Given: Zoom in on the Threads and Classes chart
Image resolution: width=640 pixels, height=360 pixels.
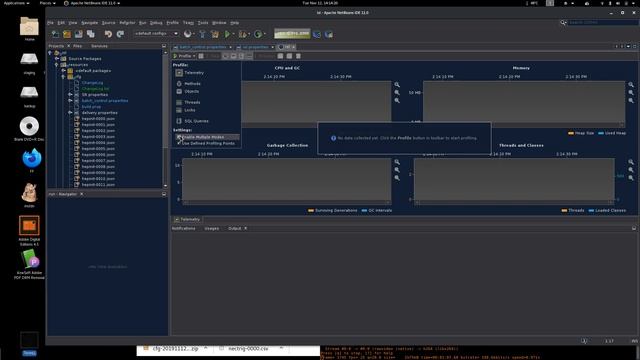Looking at the screenshot, I should (x=631, y=162).
